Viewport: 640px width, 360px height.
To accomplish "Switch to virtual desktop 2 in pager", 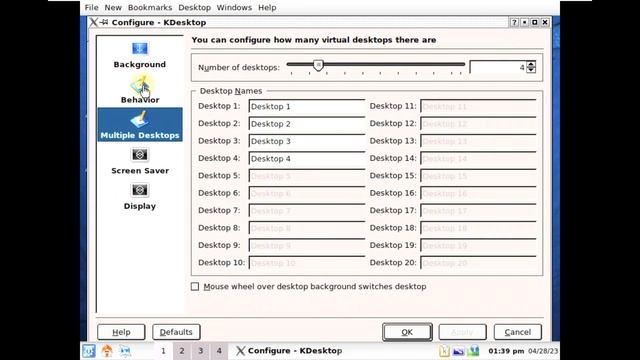I will 182,351.
